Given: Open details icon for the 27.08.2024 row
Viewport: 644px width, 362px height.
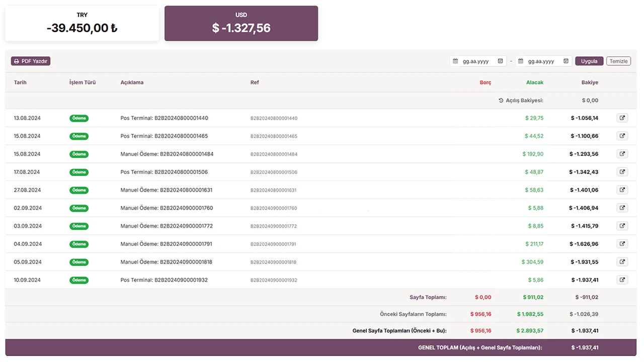Looking at the screenshot, I should (622, 190).
